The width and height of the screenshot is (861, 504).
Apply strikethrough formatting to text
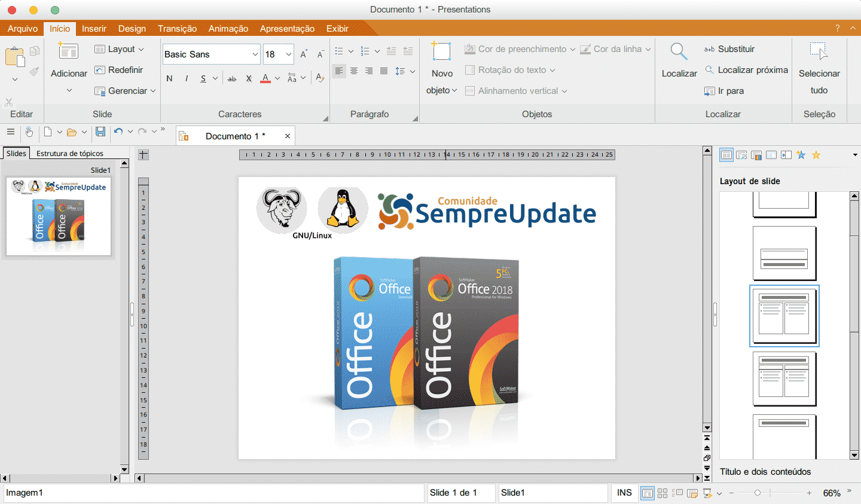tap(232, 78)
